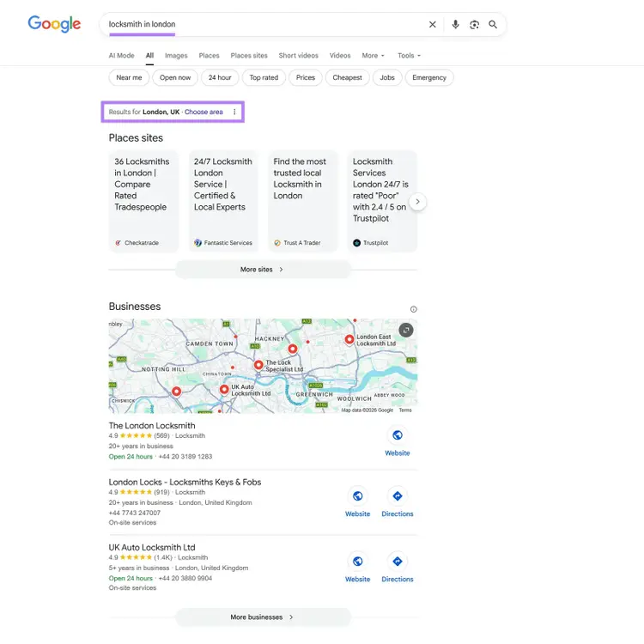The image size is (644, 644).
Task: Open Website icon for The London Locksmith
Action: point(398,435)
